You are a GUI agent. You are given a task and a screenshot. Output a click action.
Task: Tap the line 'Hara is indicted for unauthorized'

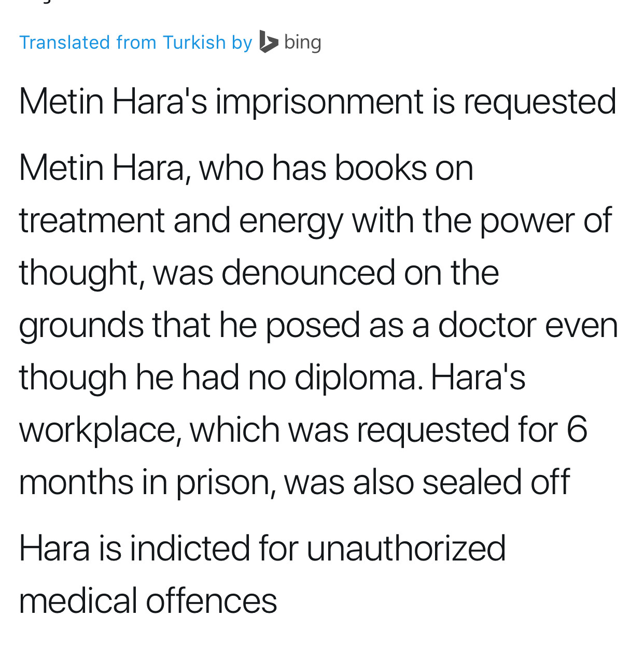click(x=262, y=548)
